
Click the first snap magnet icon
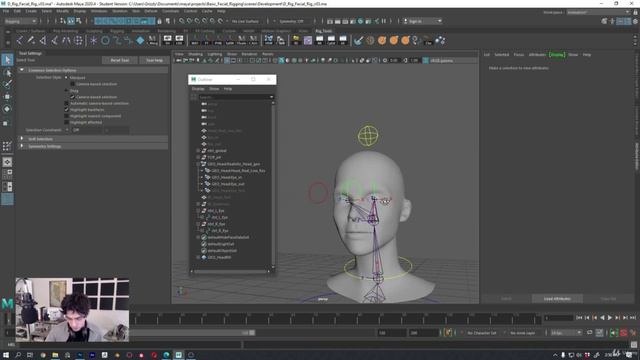(182, 21)
